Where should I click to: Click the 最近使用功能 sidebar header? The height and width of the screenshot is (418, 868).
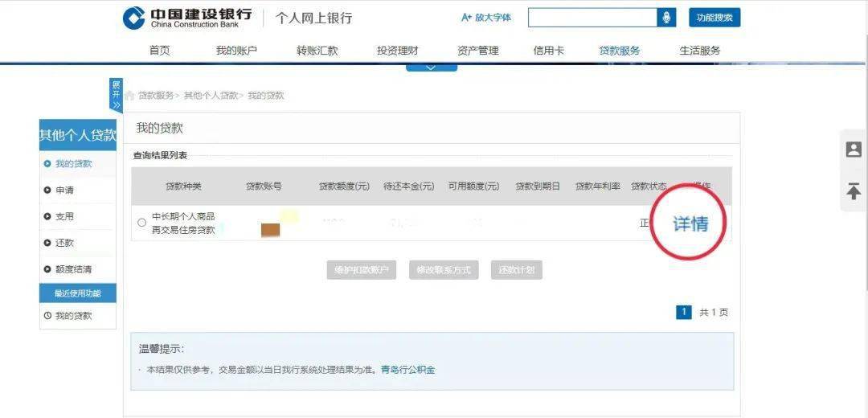(x=78, y=293)
